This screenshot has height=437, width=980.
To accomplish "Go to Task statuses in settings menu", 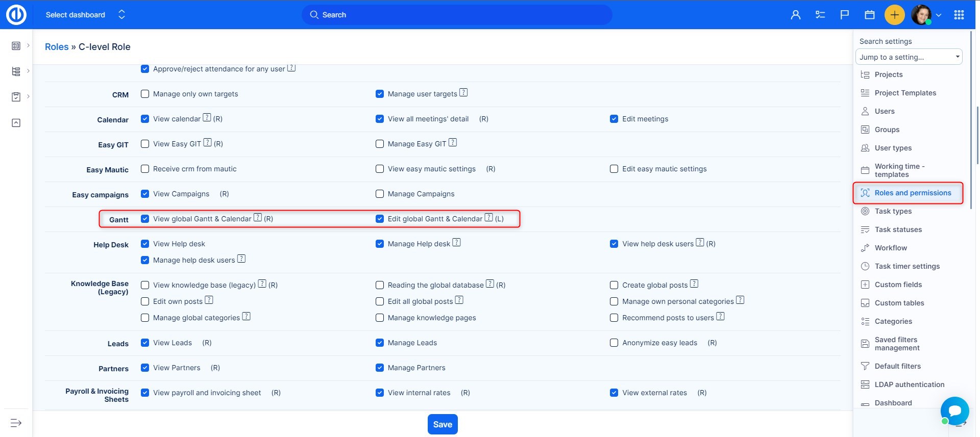I will (x=898, y=229).
